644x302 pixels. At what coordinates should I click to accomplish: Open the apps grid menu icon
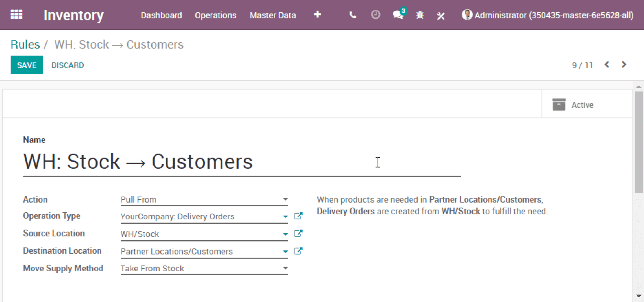16,15
